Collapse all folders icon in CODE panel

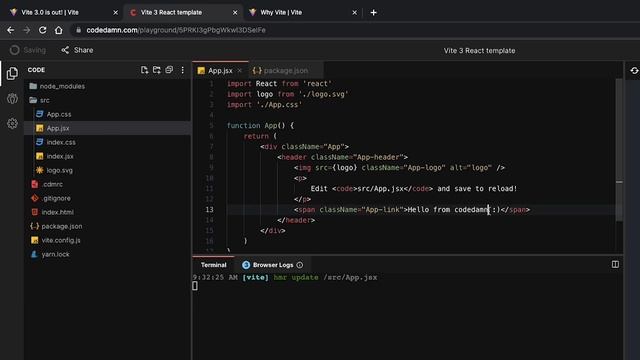point(169,70)
